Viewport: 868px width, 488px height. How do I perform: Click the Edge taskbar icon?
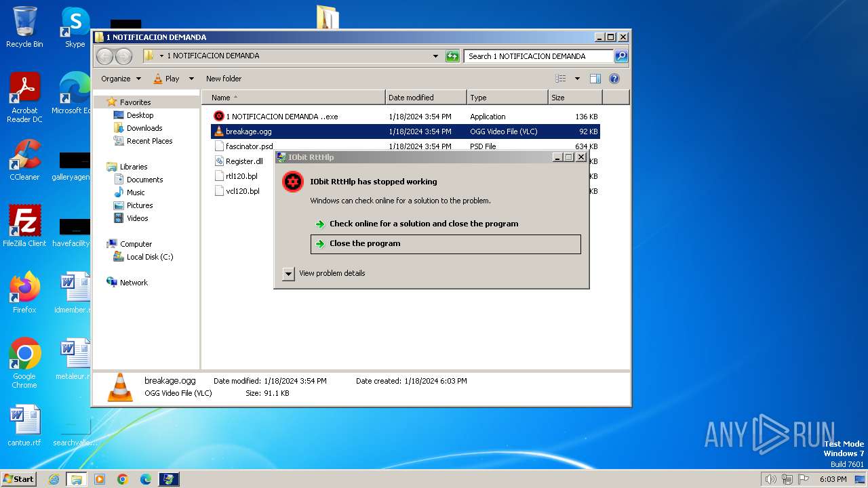146,479
